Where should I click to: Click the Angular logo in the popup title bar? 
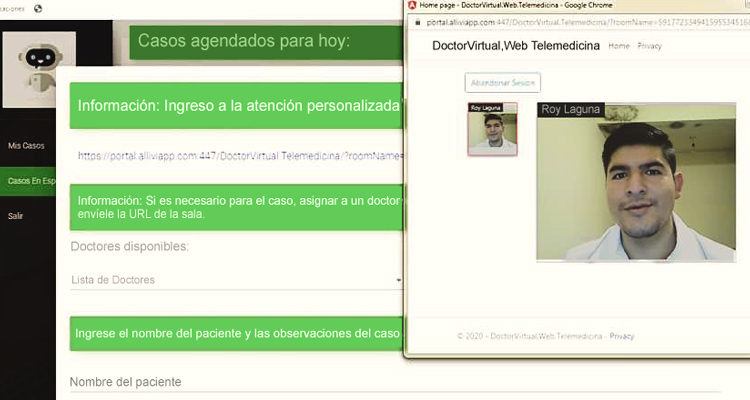point(411,5)
